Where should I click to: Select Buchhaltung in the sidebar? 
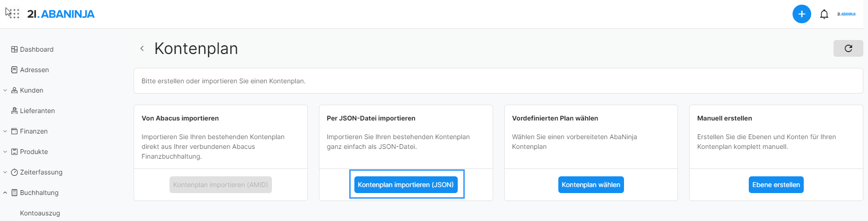39,193
